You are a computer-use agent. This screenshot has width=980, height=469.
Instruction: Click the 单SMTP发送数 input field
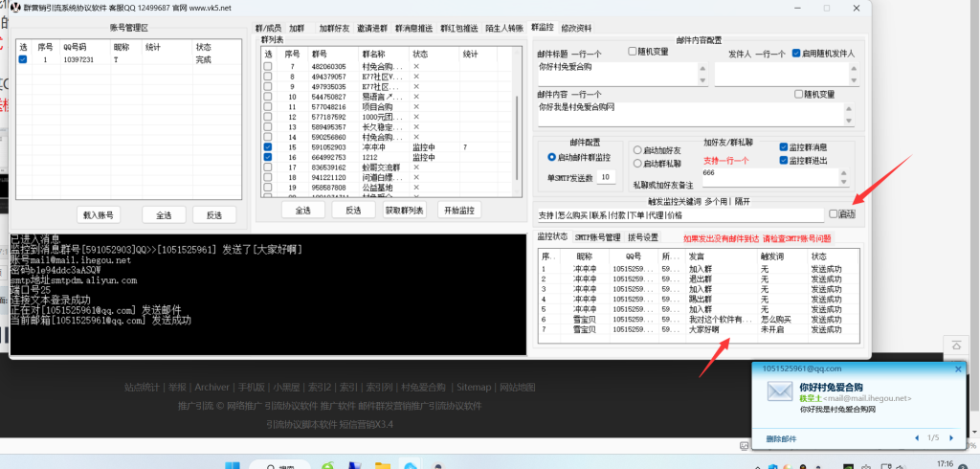[606, 177]
